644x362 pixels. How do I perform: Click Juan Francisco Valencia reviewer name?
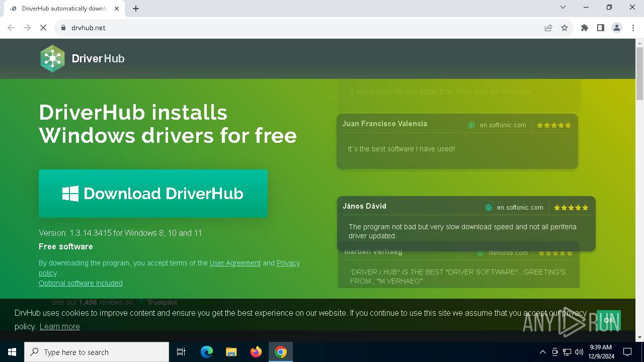click(x=384, y=124)
